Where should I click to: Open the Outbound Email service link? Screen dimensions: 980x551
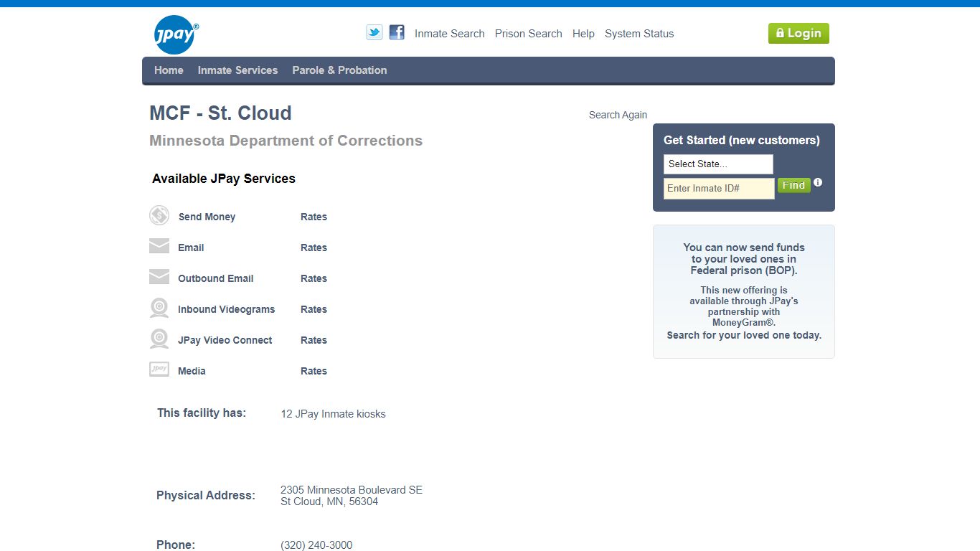point(216,278)
